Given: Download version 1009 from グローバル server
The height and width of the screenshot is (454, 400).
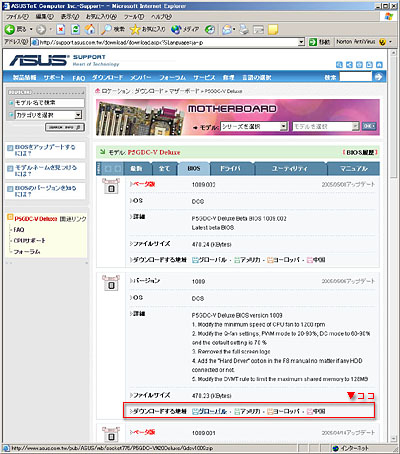Looking at the screenshot, I should [x=209, y=411].
